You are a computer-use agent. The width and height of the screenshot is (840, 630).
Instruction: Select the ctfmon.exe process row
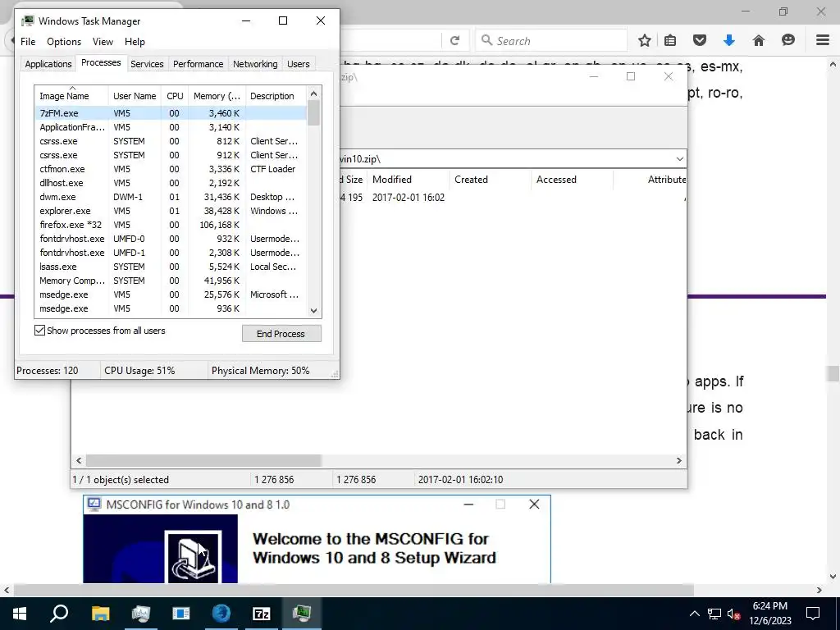pos(171,169)
